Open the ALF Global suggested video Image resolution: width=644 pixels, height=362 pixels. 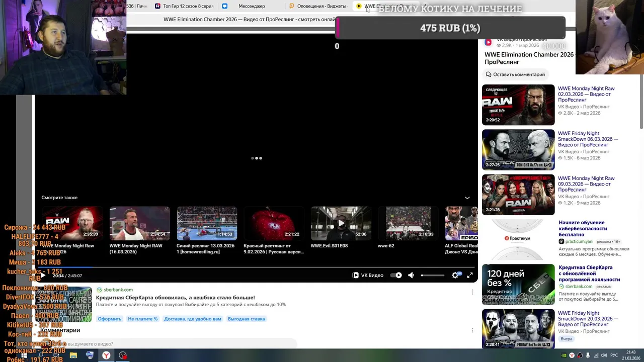[461, 223]
